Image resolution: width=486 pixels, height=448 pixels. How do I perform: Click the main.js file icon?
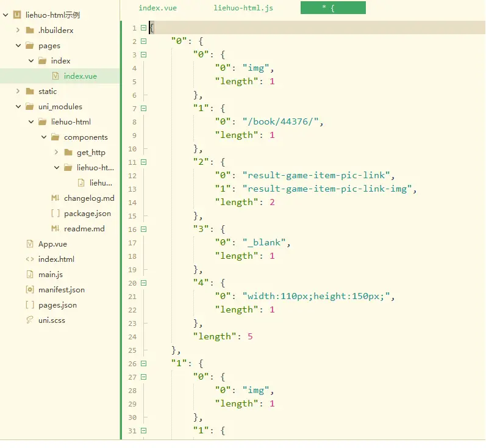point(30,275)
